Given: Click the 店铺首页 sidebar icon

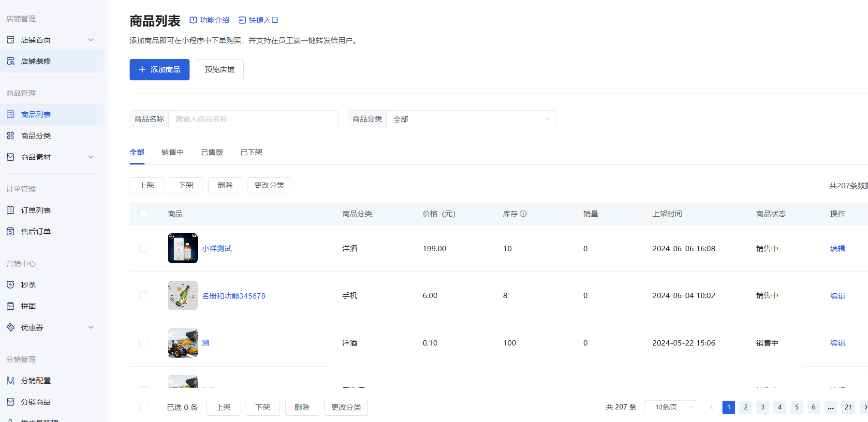Looking at the screenshot, I should click(x=10, y=40).
